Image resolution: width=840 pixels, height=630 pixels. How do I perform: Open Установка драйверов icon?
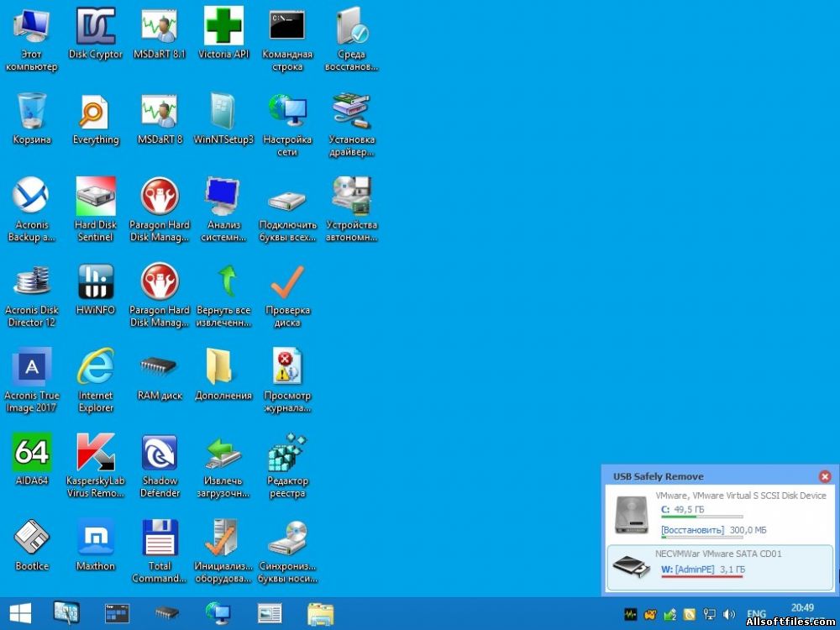[351, 124]
